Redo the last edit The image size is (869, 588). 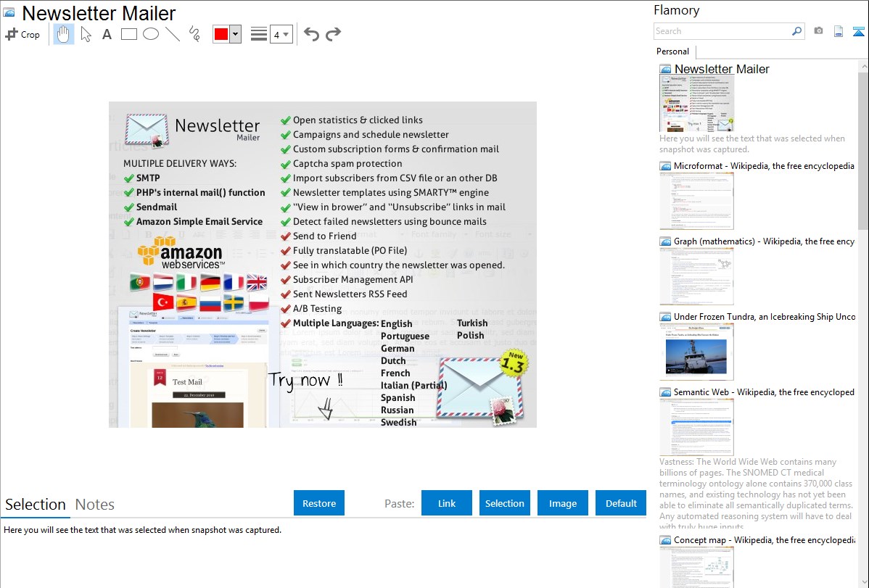tap(333, 34)
